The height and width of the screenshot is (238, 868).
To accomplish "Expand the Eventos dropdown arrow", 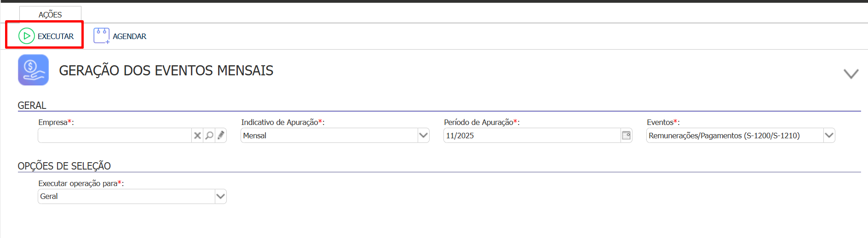I will tap(829, 136).
